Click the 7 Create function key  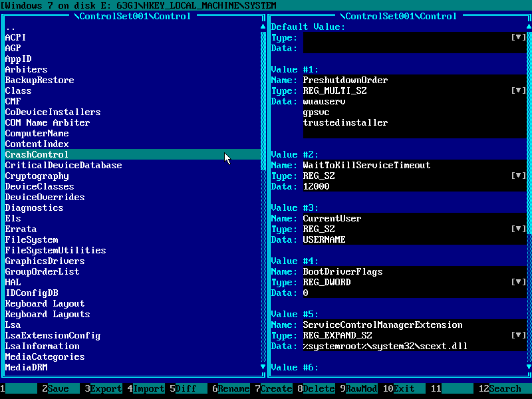274,388
